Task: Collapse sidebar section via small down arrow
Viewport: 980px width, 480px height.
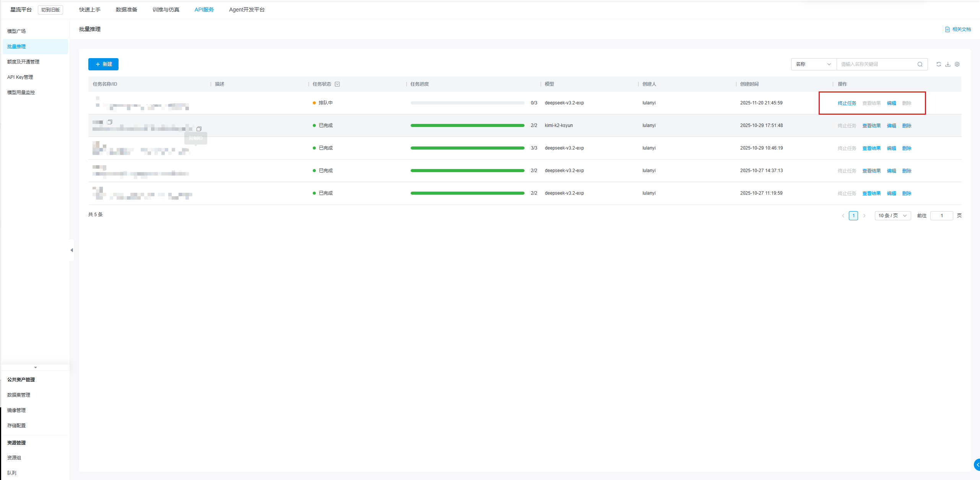Action: pyautogui.click(x=36, y=368)
